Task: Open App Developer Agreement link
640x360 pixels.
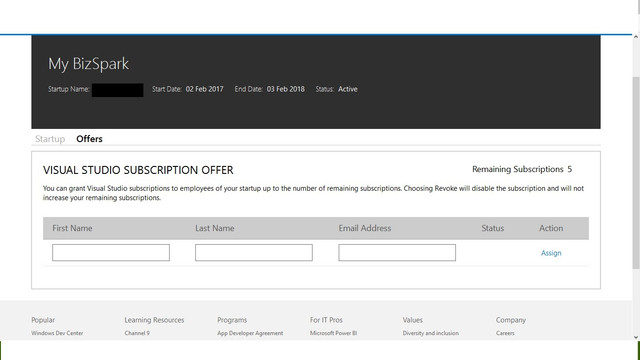Action: pos(250,333)
